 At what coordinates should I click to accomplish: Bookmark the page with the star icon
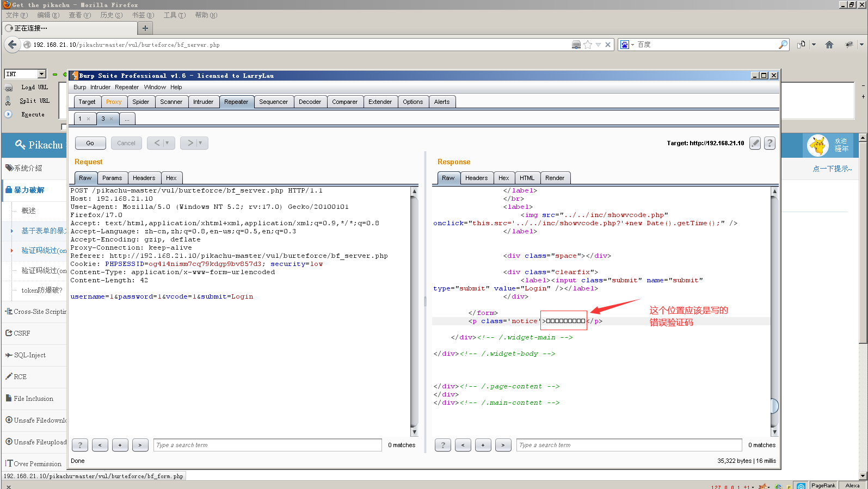coord(588,45)
